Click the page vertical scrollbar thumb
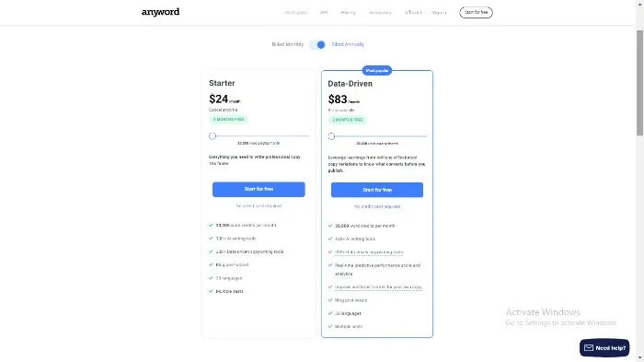This screenshot has height=362, width=644. (x=640, y=82)
